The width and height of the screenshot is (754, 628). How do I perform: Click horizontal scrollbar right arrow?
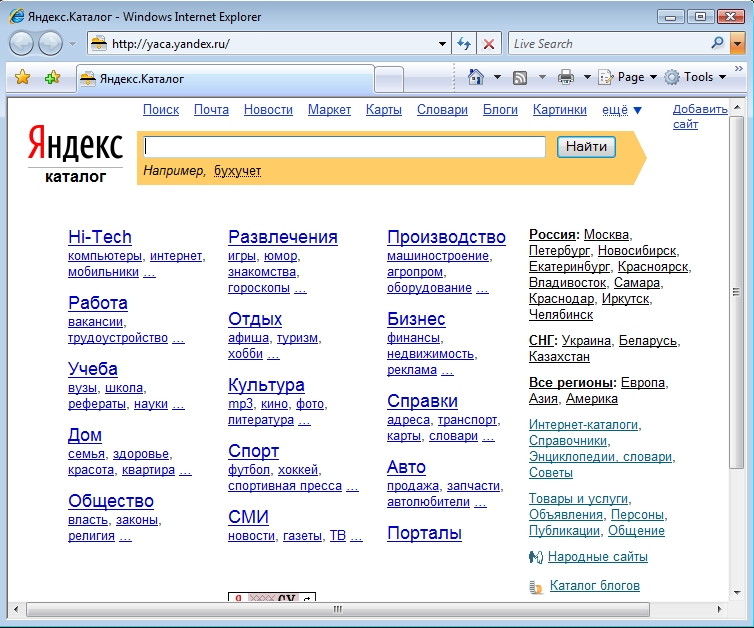719,609
